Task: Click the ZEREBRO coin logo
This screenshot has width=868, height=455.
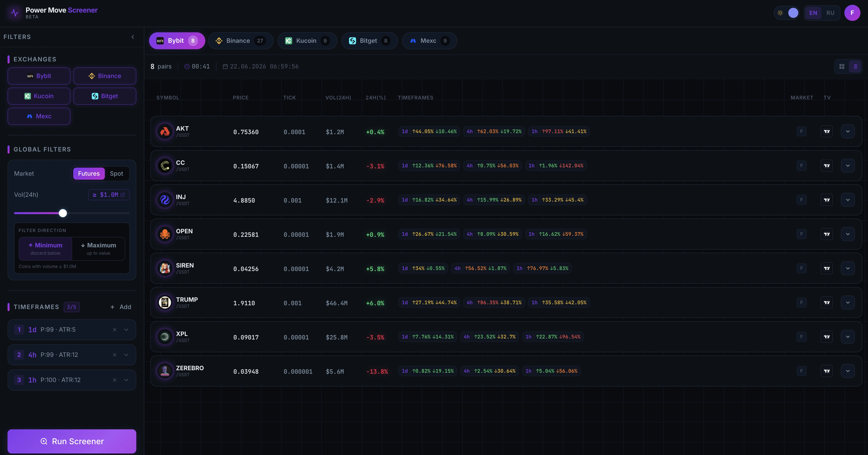Action: click(x=165, y=371)
